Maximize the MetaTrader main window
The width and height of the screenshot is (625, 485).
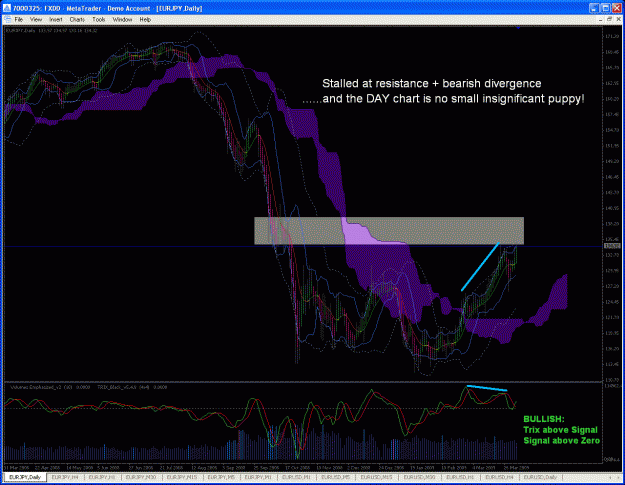pos(605,8)
